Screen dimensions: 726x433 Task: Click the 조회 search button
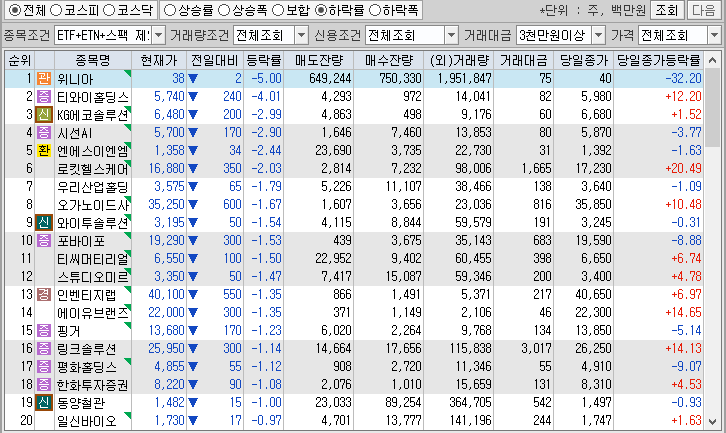coord(667,10)
